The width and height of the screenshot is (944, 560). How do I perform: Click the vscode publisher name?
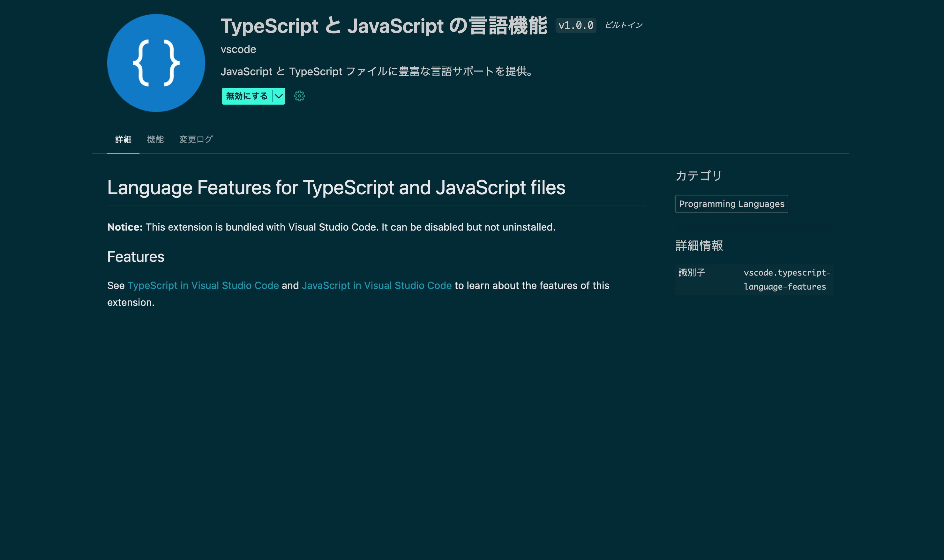pyautogui.click(x=238, y=49)
